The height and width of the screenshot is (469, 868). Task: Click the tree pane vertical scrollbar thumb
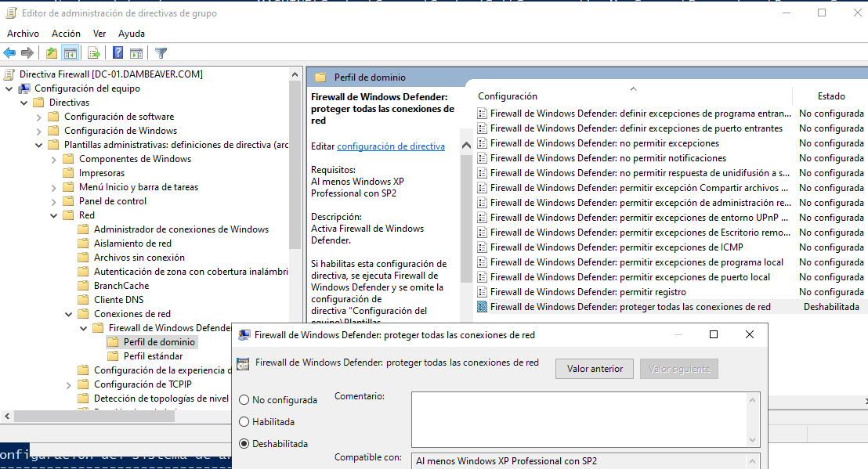pyautogui.click(x=295, y=164)
